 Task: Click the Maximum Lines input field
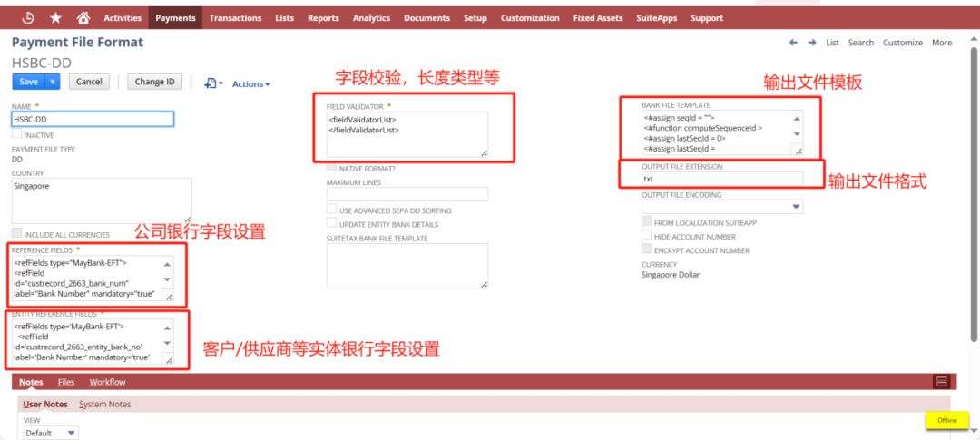(x=407, y=194)
